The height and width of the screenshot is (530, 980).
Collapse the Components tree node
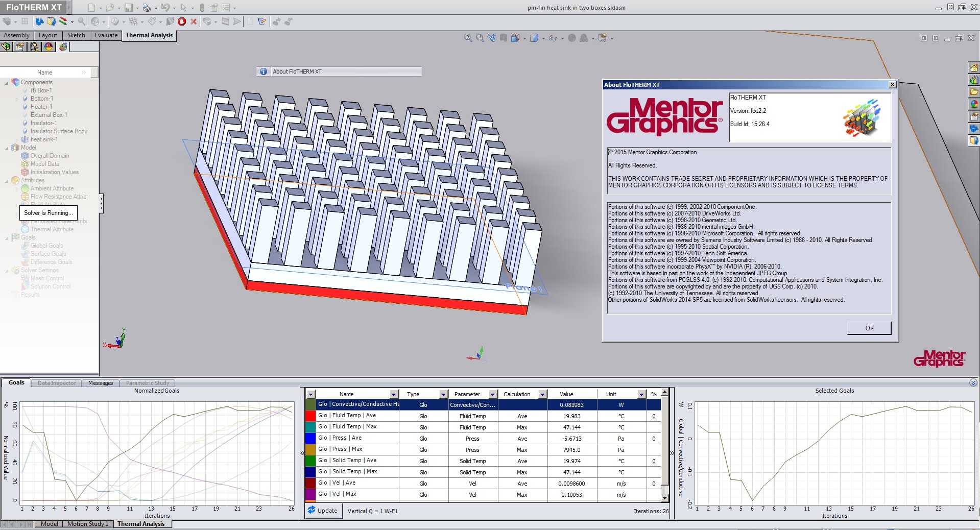click(7, 83)
